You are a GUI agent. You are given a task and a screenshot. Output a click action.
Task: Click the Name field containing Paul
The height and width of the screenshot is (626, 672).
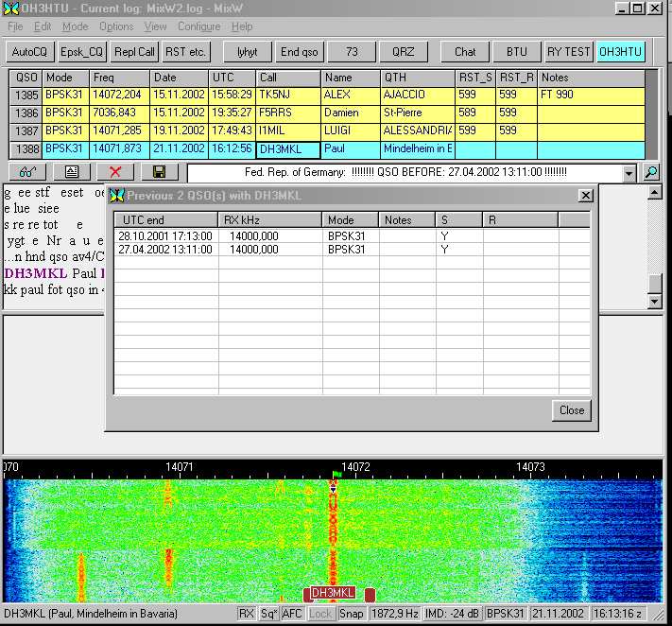[x=350, y=148]
